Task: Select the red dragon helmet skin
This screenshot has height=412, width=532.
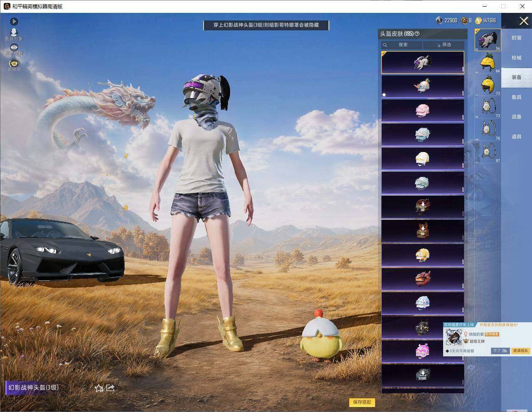Action: pyautogui.click(x=423, y=279)
